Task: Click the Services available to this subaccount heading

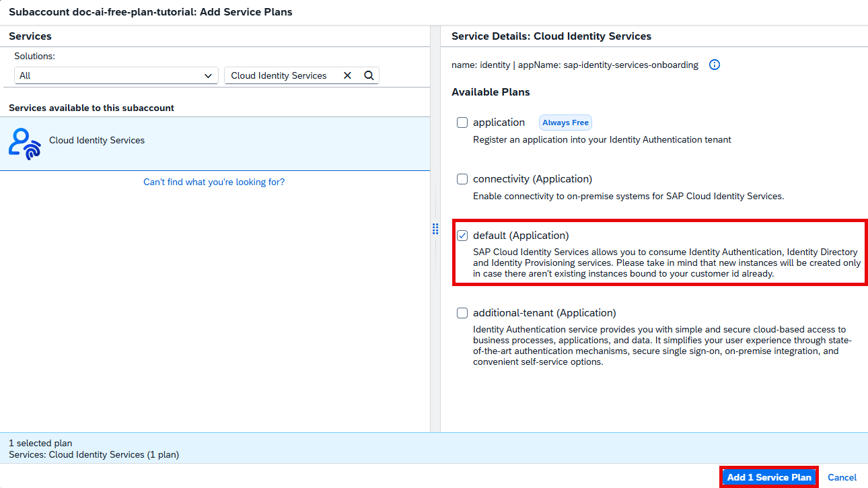Action: click(x=92, y=108)
